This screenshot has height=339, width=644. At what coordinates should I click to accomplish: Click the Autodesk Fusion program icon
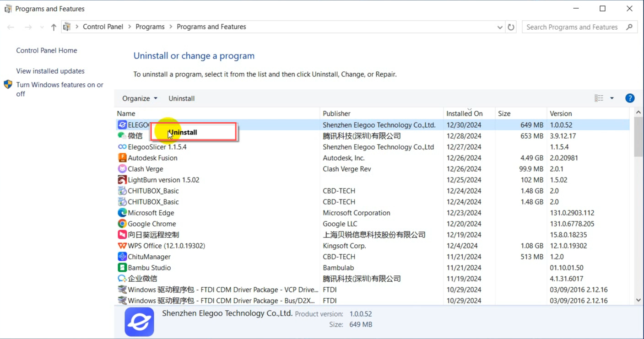pos(122,158)
